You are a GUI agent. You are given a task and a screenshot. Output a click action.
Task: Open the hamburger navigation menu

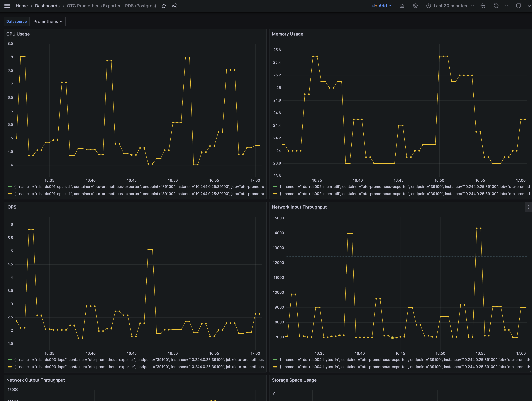7,6
